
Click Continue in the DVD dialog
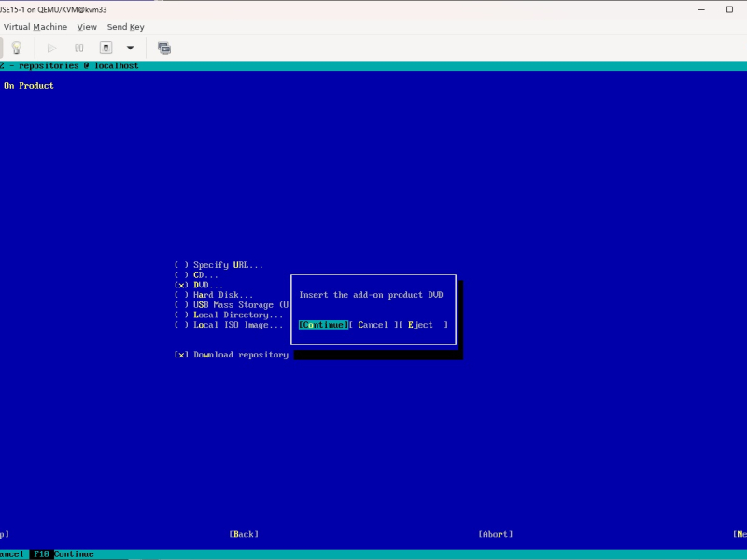click(323, 325)
